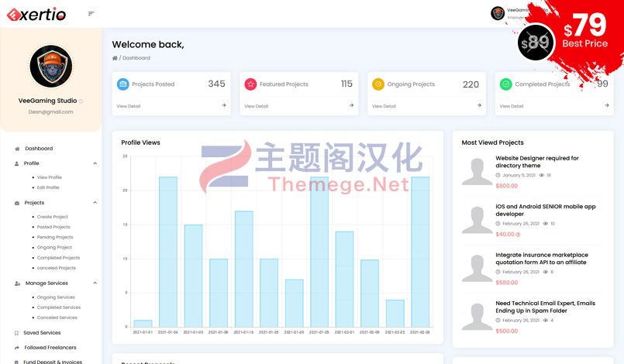Click the Dashboard breadcrumb link
Image resolution: width=624 pixels, height=364 pixels.
(x=136, y=58)
